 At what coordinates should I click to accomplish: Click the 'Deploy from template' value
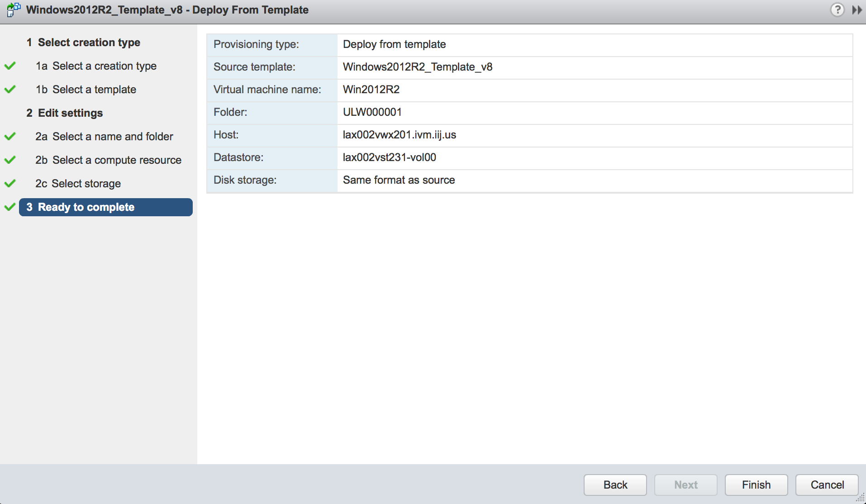pyautogui.click(x=394, y=44)
